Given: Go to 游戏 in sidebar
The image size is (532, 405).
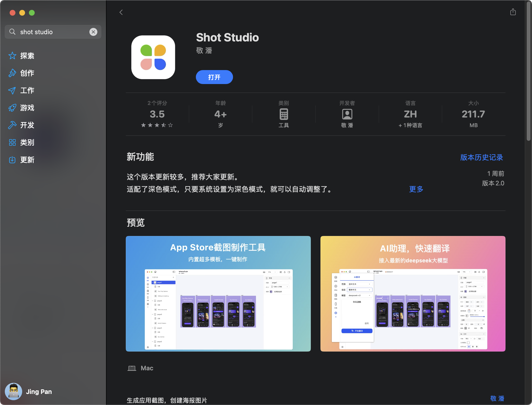Looking at the screenshot, I should tap(27, 108).
